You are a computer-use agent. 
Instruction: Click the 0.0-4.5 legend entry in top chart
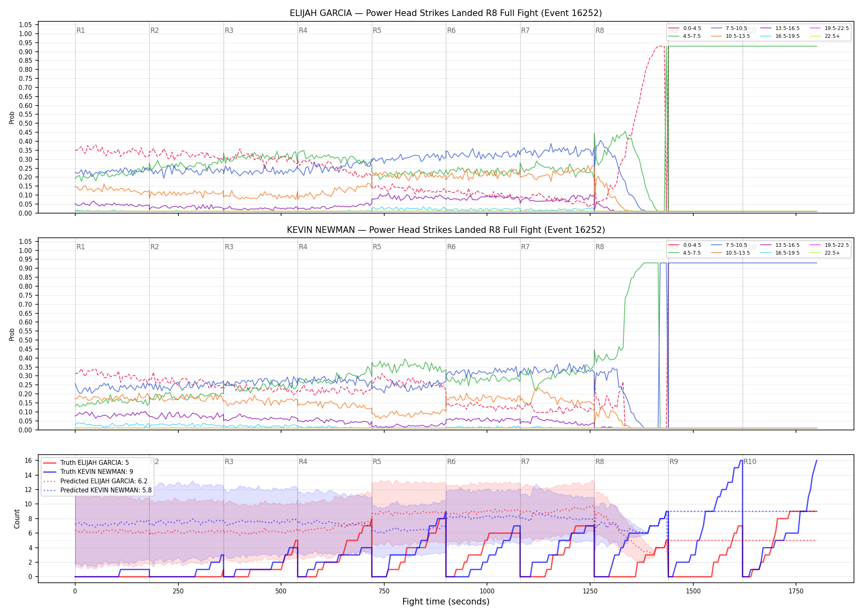point(685,28)
